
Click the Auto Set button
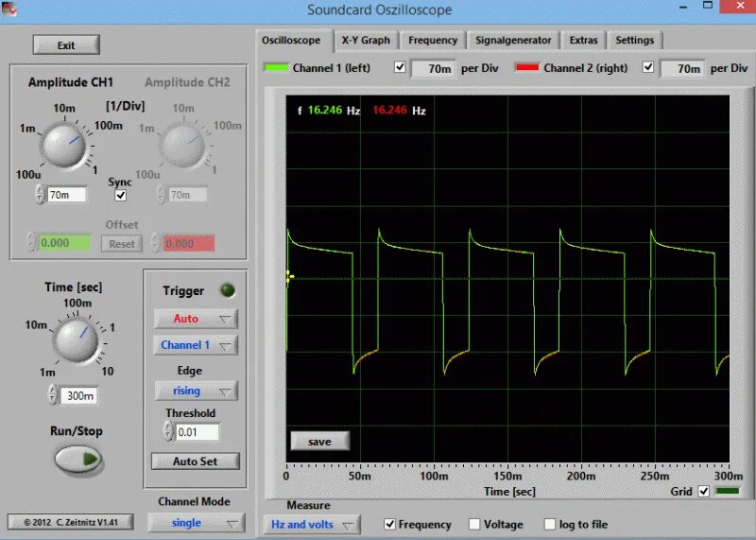click(196, 462)
